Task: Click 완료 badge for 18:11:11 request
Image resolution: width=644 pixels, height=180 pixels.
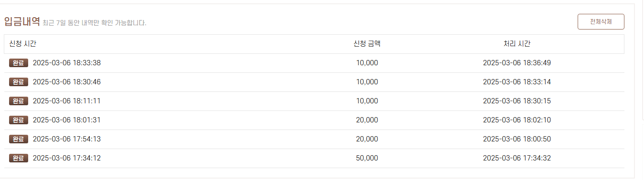Action: 19,101
